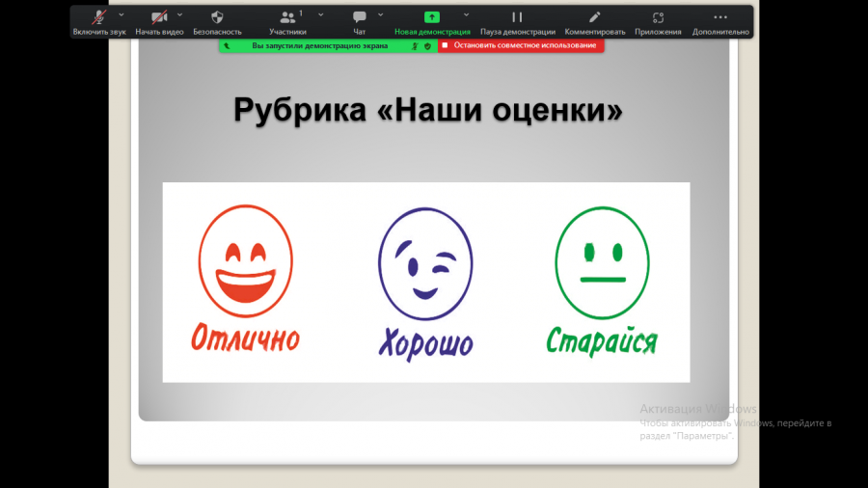The height and width of the screenshot is (488, 868).
Task: Open the Безопасность shield icon
Action: (217, 17)
